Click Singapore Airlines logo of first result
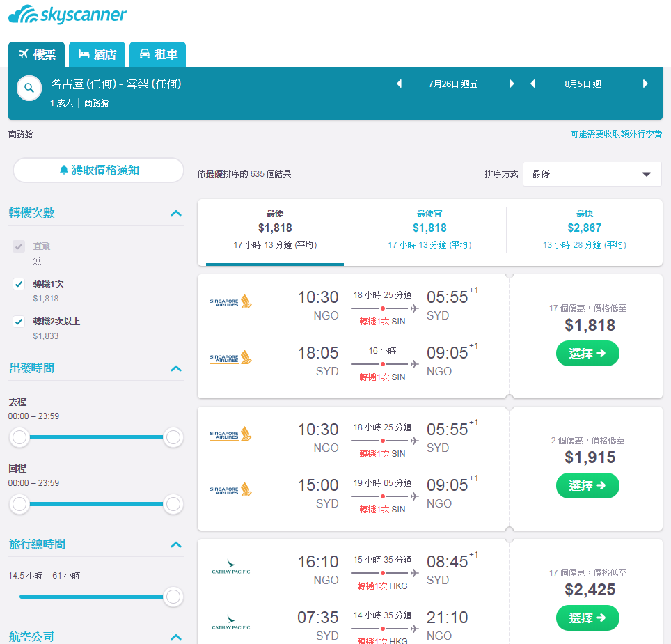The image size is (671, 644). click(x=230, y=301)
